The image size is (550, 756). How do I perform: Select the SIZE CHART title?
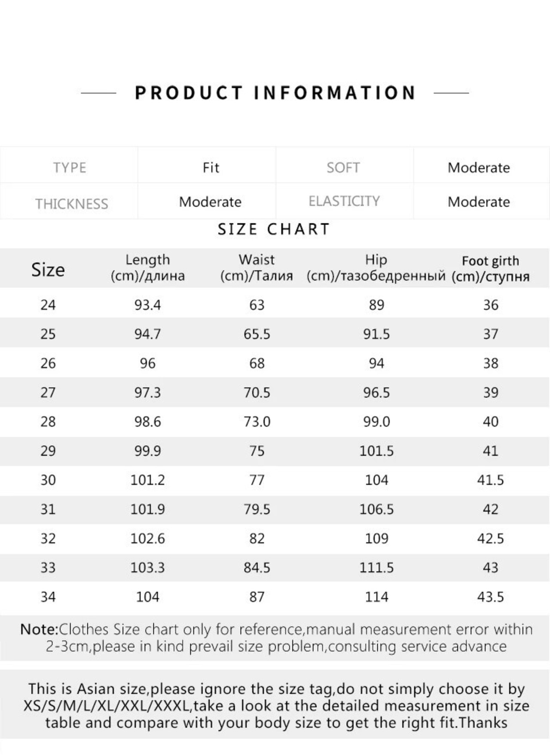pos(274,229)
